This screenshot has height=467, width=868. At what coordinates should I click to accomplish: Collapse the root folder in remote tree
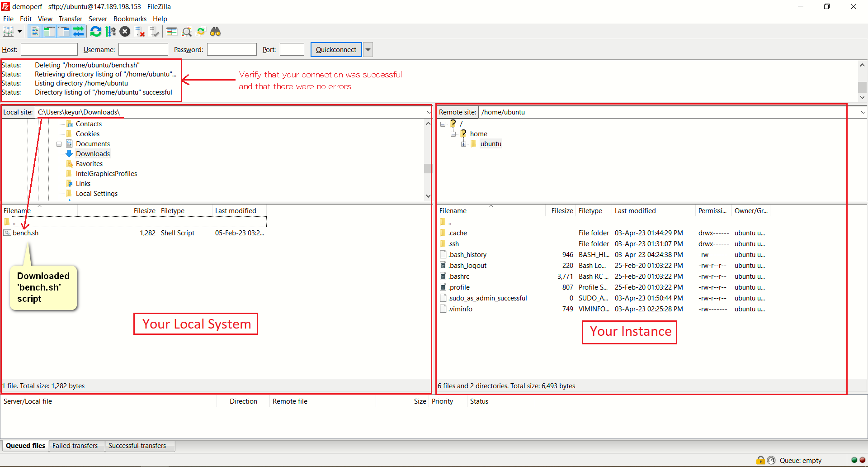pyautogui.click(x=443, y=124)
